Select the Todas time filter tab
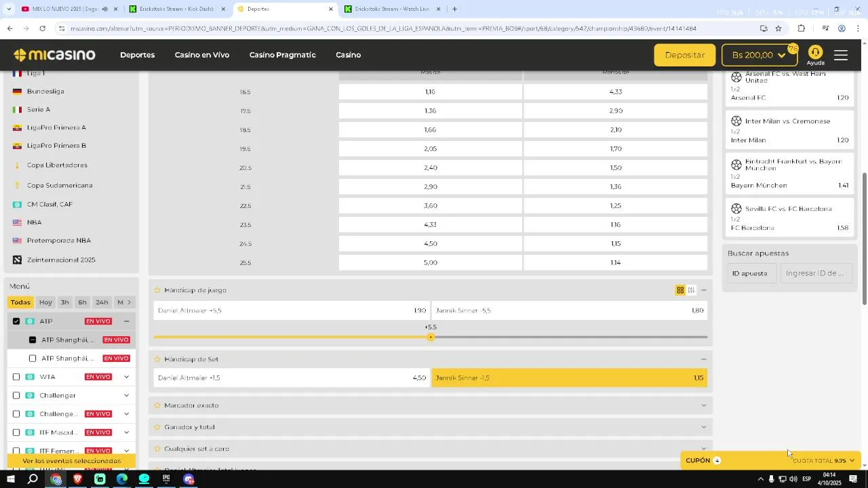 click(x=20, y=302)
